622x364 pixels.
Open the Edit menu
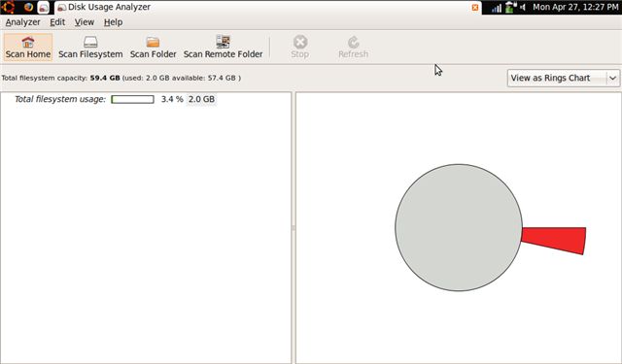click(57, 22)
